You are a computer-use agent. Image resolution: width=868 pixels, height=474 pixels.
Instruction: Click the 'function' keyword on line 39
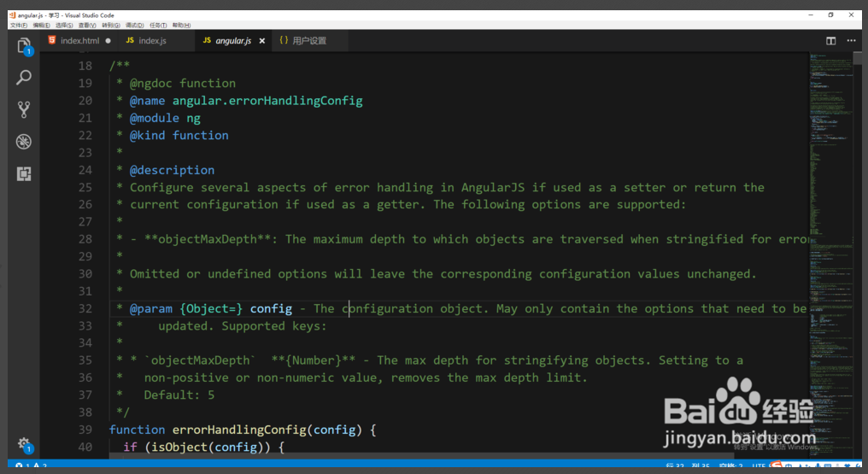point(137,430)
